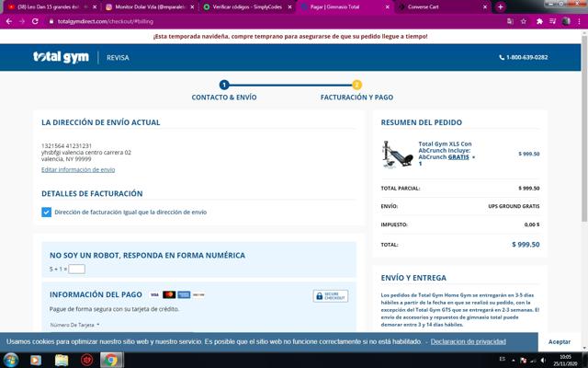Click the Total Gym logo

62,57
